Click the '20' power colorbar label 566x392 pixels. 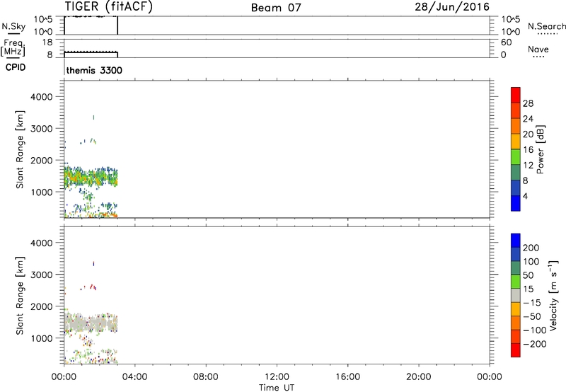click(528, 134)
